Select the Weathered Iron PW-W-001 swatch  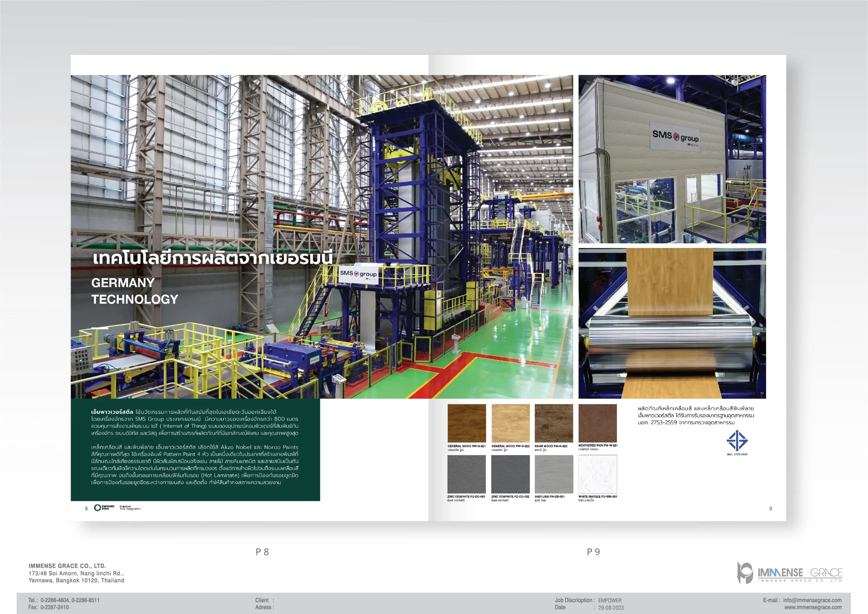597,423
